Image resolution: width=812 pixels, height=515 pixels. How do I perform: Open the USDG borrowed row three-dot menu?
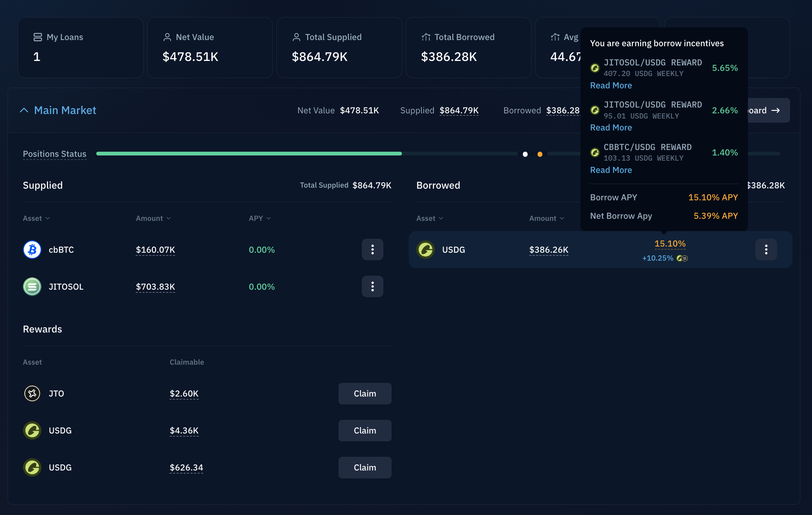coord(766,250)
